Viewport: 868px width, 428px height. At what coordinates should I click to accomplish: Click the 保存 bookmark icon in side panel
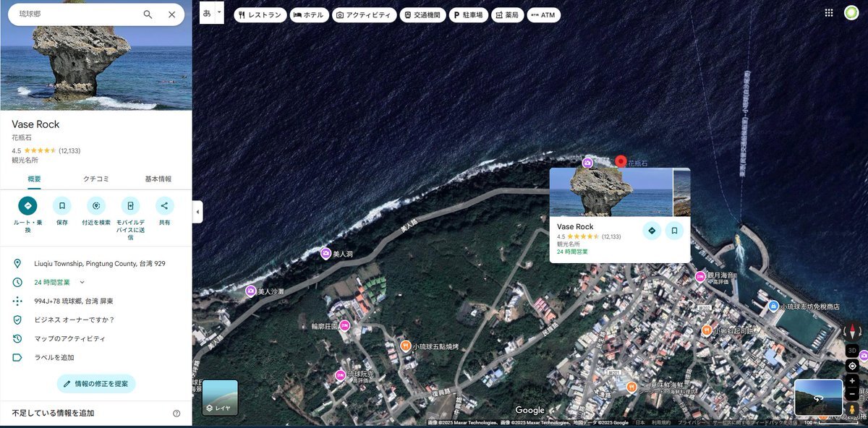pos(62,206)
